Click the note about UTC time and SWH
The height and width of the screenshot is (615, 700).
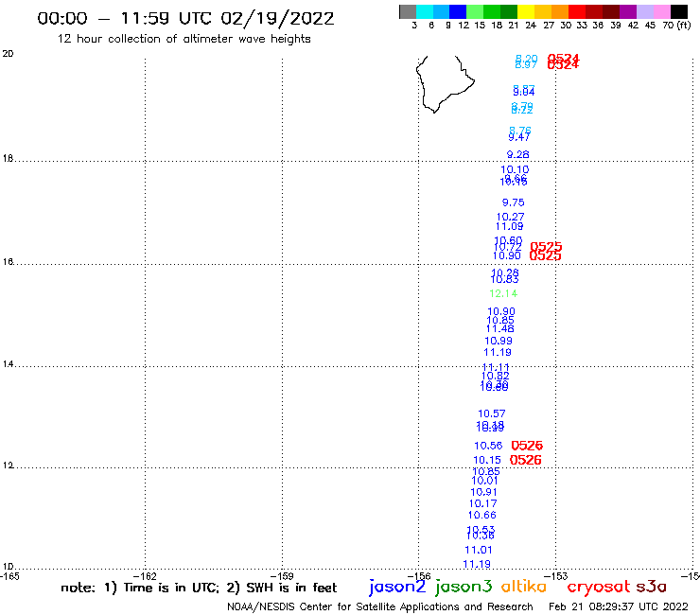click(199, 588)
